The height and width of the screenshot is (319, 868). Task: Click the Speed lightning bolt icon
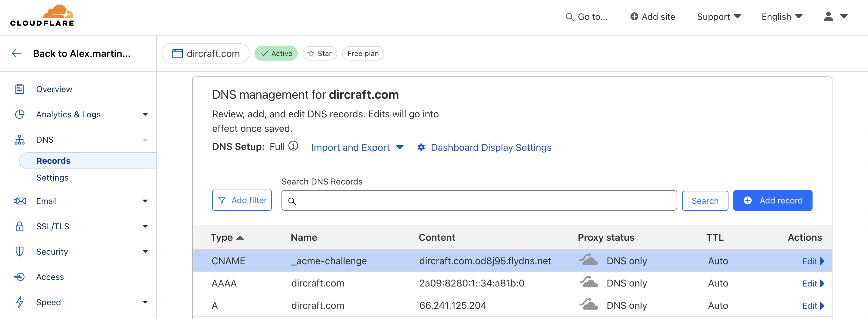20,302
